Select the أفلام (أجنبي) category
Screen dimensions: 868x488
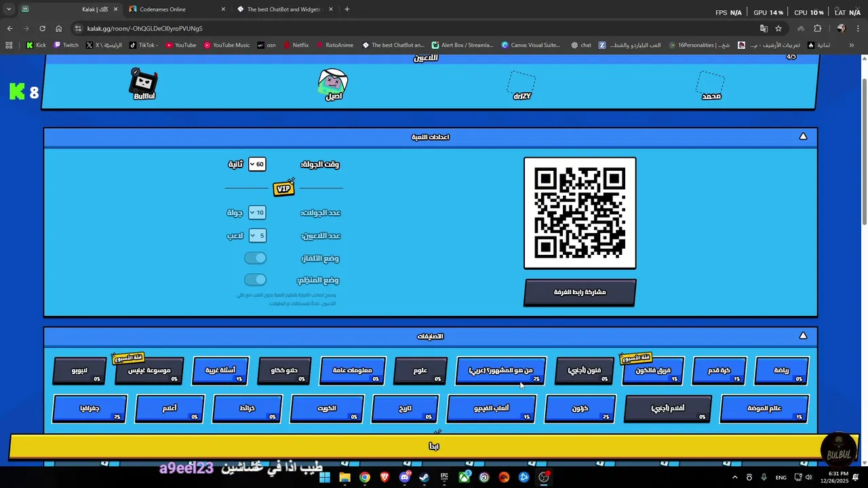pyautogui.click(x=668, y=409)
